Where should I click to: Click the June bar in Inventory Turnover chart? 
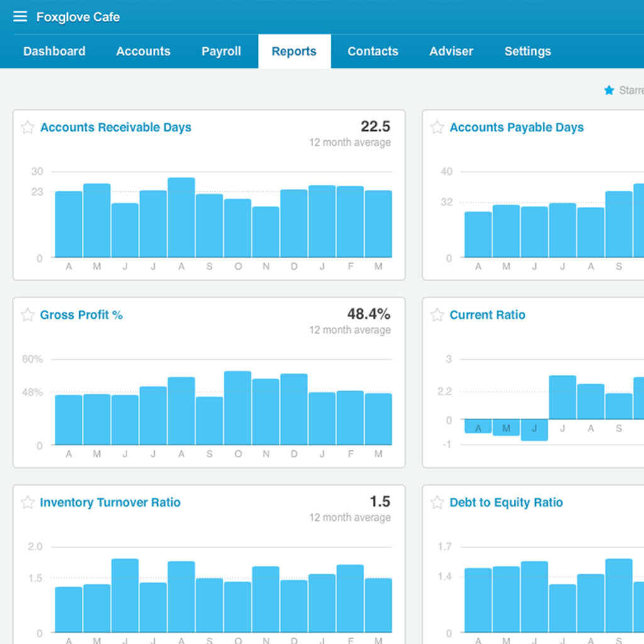pyautogui.click(x=125, y=597)
